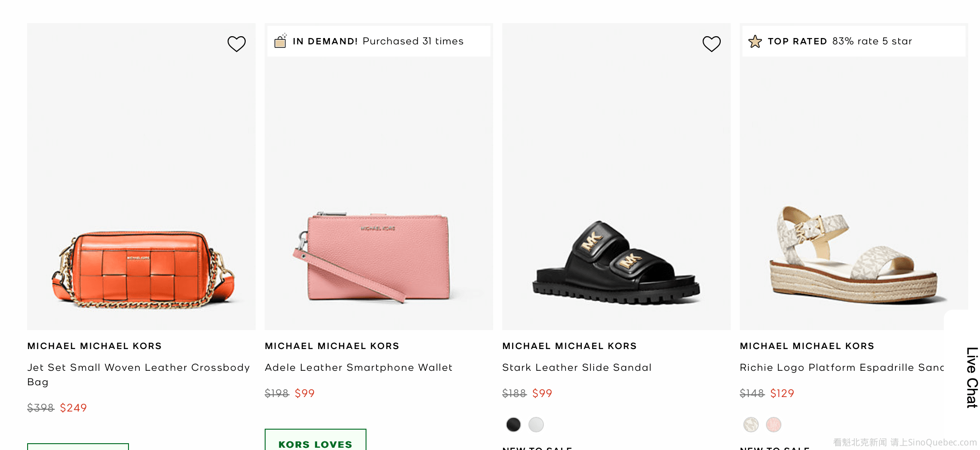The image size is (980, 450).
Task: Open the espadrille platform sandal image
Action: coord(853,256)
